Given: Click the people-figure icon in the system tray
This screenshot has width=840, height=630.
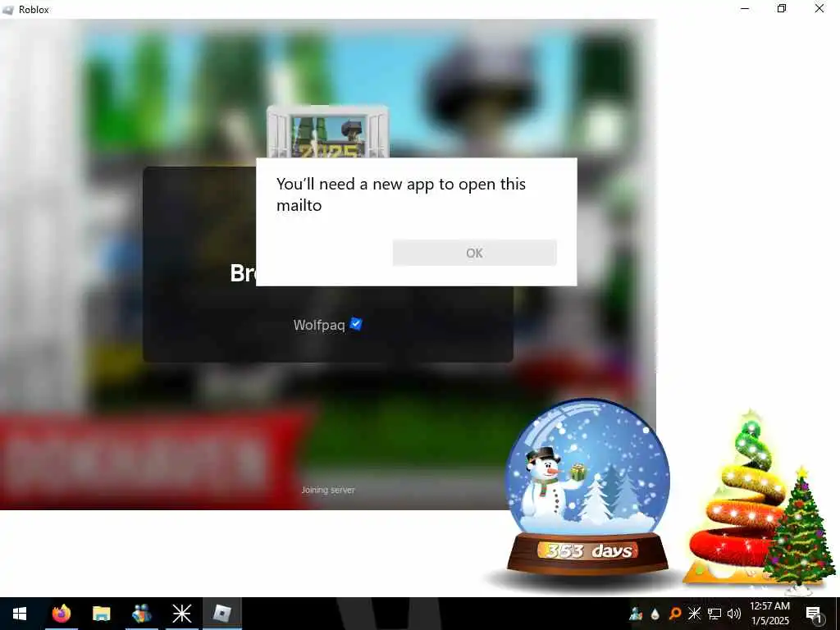Looking at the screenshot, I should click(636, 614).
